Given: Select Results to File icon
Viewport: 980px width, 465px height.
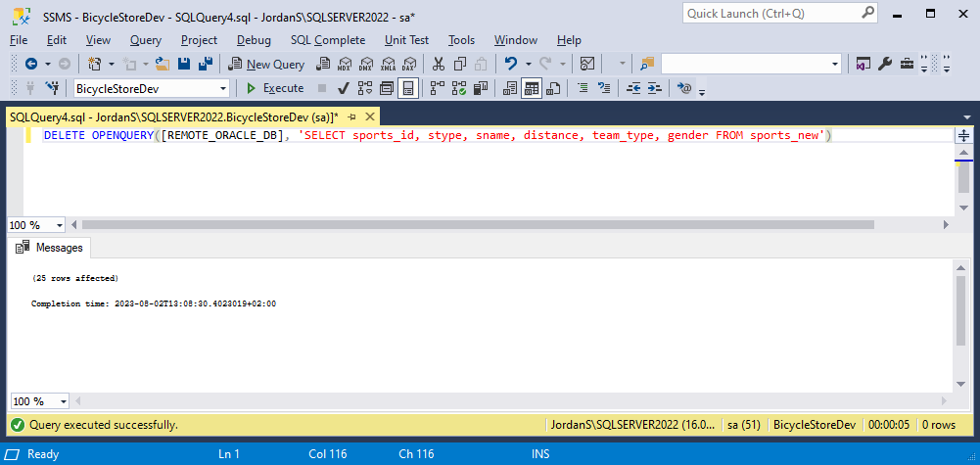Looking at the screenshot, I should point(552,88).
